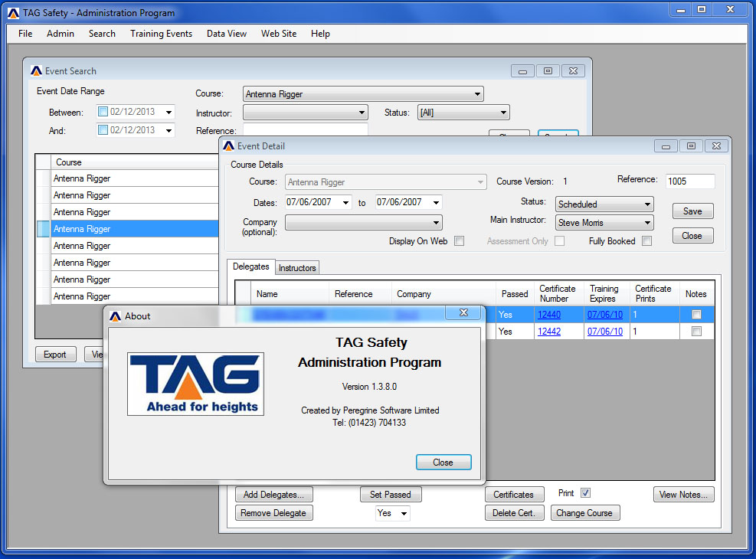Open certificate number link 12440
Image resolution: width=756 pixels, height=559 pixels.
coord(549,315)
